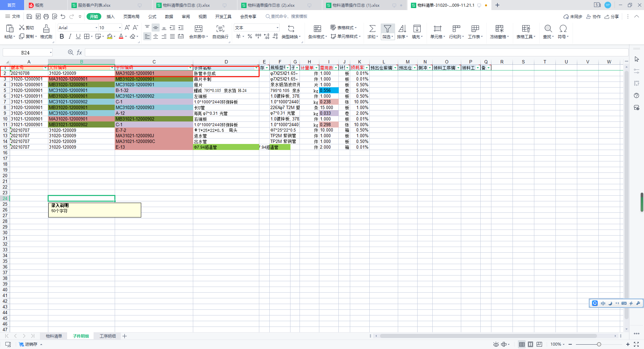
Task: Apply underline formatting
Action: (78, 36)
